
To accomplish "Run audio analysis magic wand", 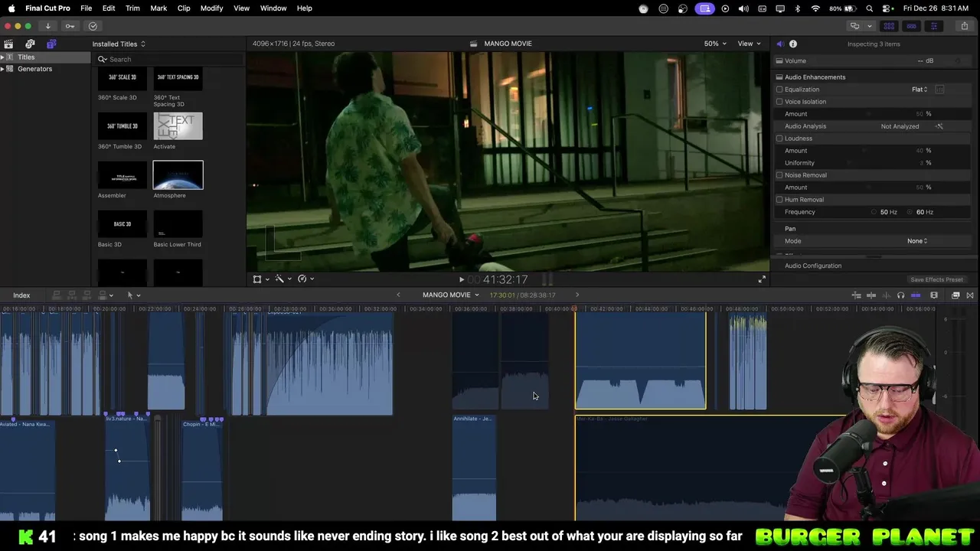I will pos(939,126).
